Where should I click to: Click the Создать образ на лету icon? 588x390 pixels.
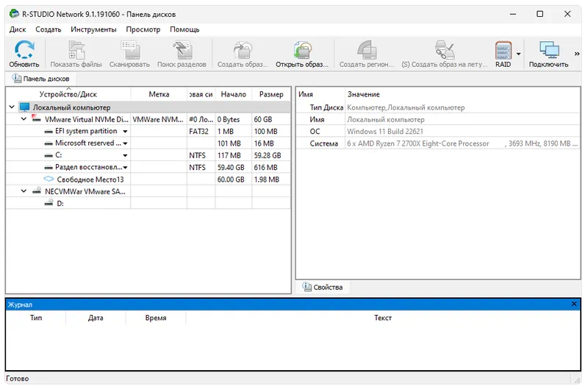tap(445, 50)
